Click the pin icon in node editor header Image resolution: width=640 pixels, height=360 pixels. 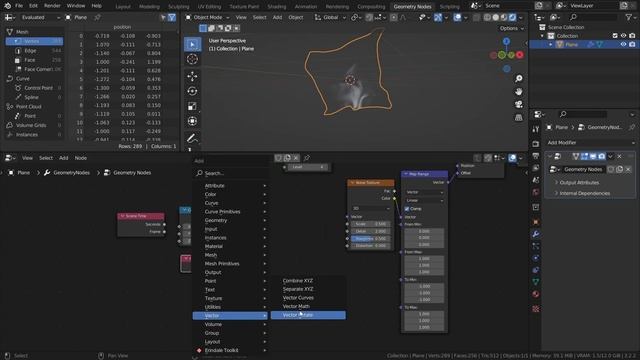pos(307,158)
